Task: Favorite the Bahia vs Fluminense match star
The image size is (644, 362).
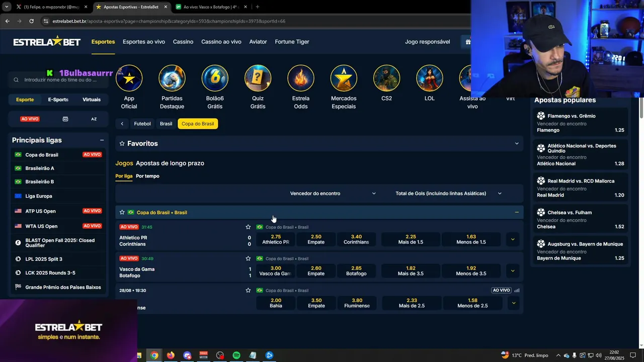Action: point(248,291)
